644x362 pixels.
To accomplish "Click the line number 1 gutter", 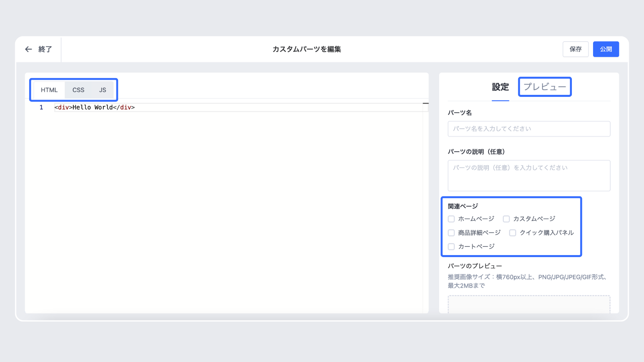I will point(41,107).
